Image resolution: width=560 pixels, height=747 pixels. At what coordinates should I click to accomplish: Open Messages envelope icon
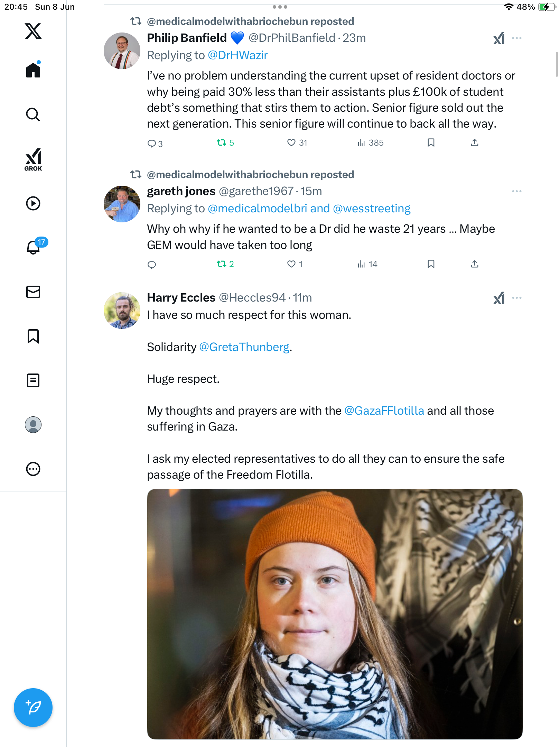point(33,292)
